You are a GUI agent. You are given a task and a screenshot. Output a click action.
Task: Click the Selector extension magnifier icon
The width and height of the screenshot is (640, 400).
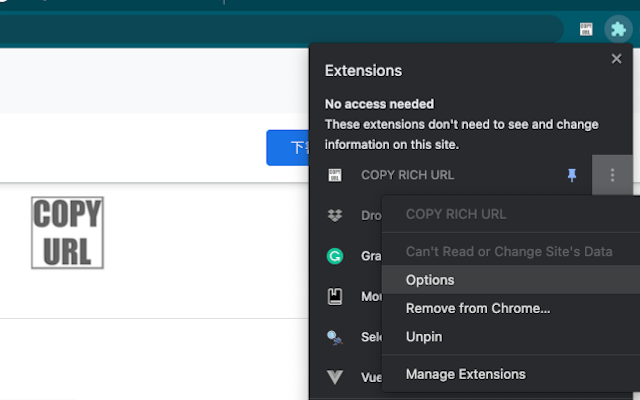tap(335, 338)
